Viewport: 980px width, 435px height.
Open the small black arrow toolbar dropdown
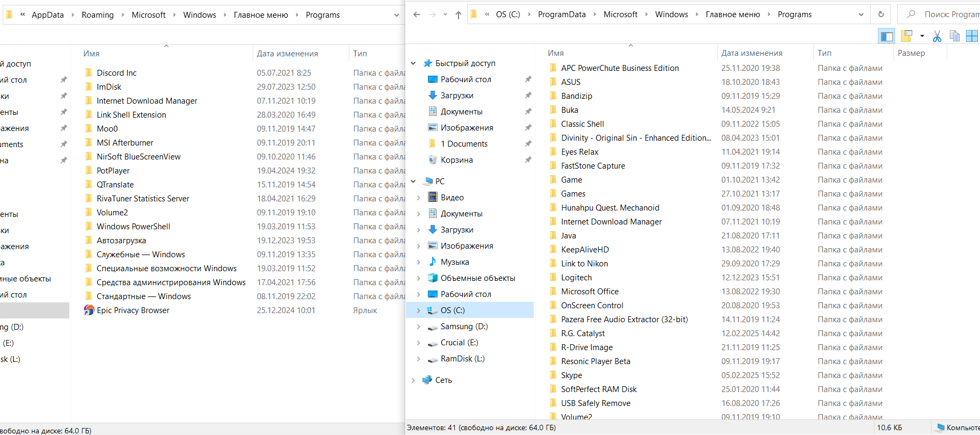tap(922, 36)
